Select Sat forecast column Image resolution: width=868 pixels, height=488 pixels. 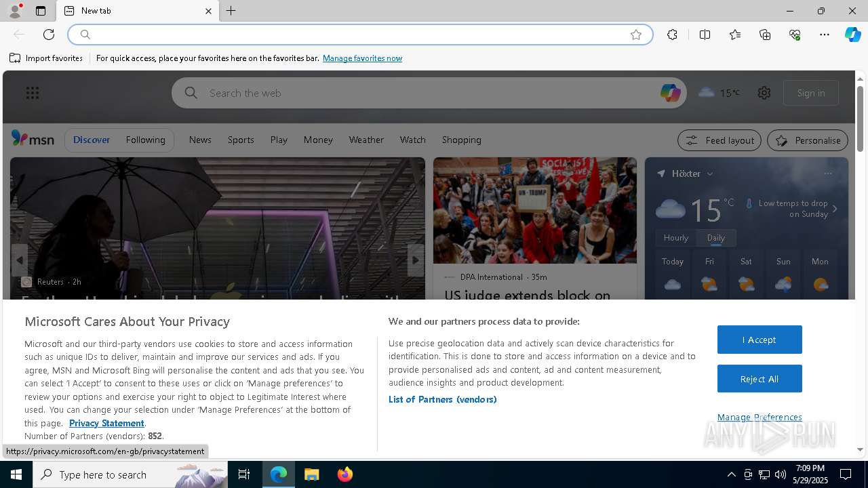[x=746, y=274]
